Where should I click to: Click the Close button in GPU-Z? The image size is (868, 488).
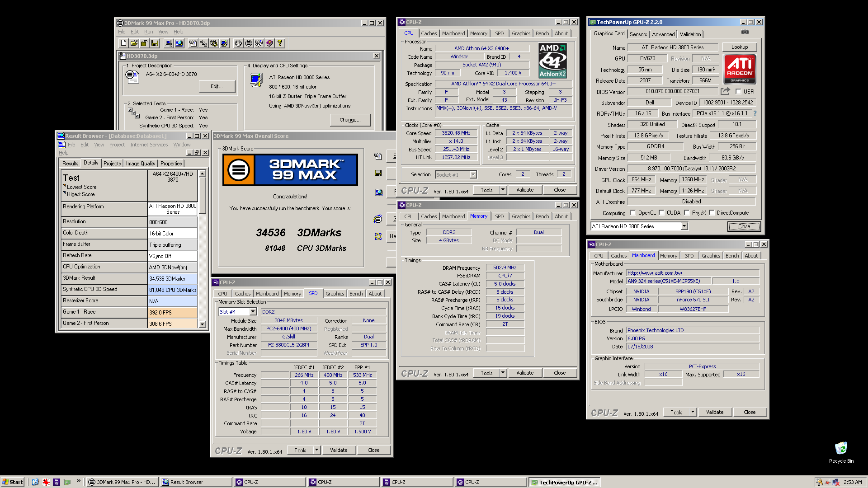click(x=744, y=226)
